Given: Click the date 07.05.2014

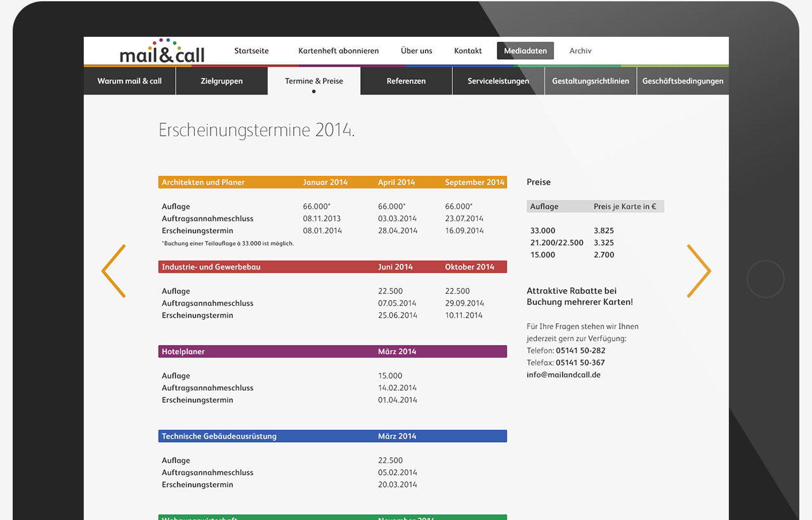Looking at the screenshot, I should [398, 303].
